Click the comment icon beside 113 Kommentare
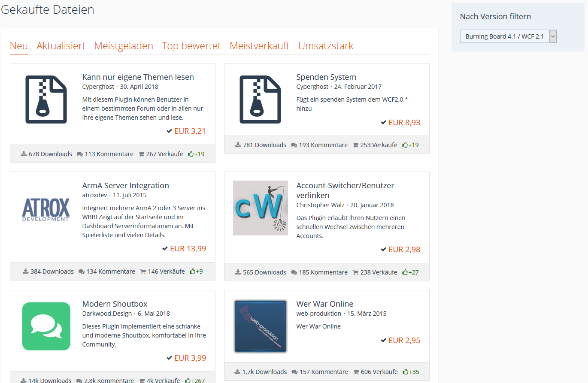Image resolution: width=588 pixels, height=383 pixels. [x=80, y=154]
